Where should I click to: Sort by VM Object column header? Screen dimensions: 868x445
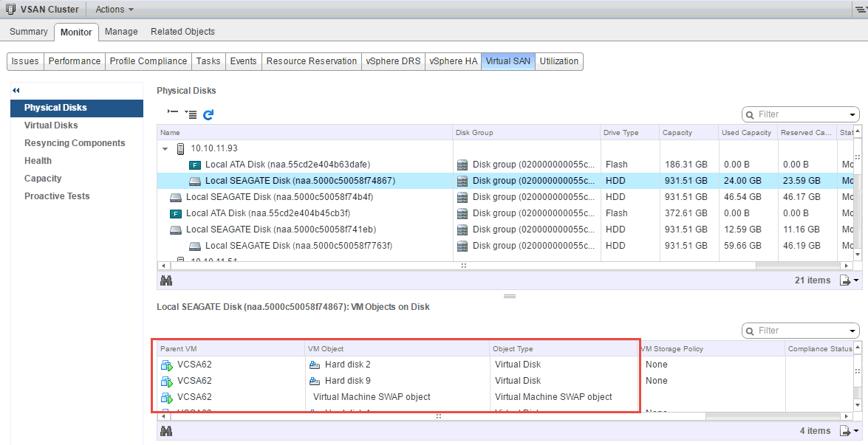(397, 349)
